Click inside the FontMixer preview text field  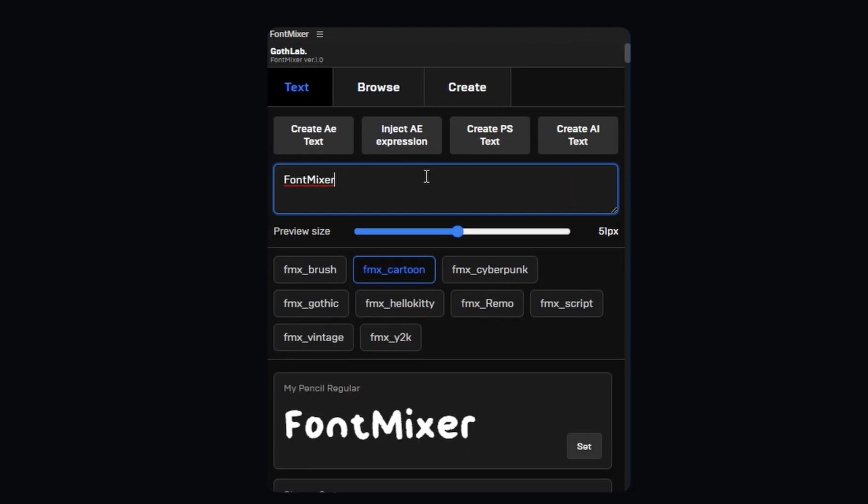pos(445,189)
